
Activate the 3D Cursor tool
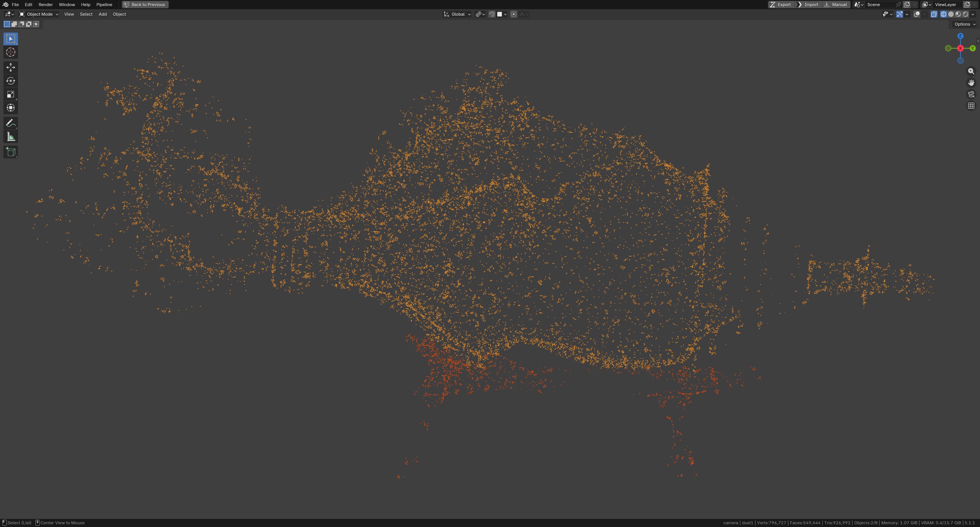(11, 52)
